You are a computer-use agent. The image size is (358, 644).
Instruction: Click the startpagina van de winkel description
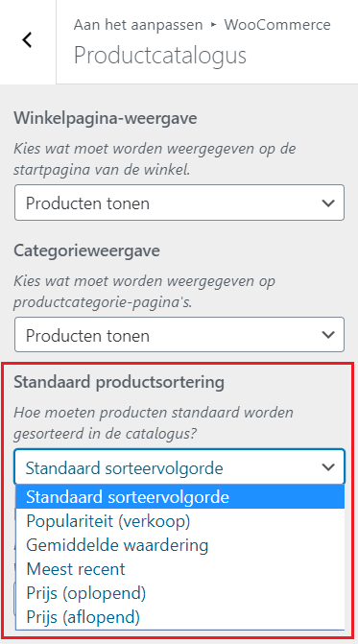tap(102, 170)
